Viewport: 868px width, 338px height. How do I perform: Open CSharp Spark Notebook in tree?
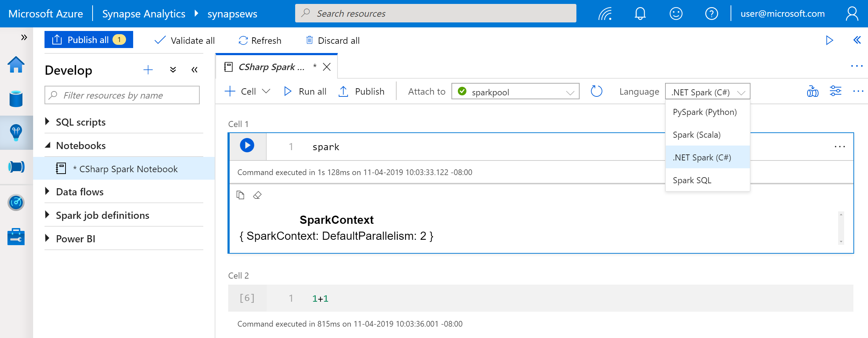(x=124, y=168)
